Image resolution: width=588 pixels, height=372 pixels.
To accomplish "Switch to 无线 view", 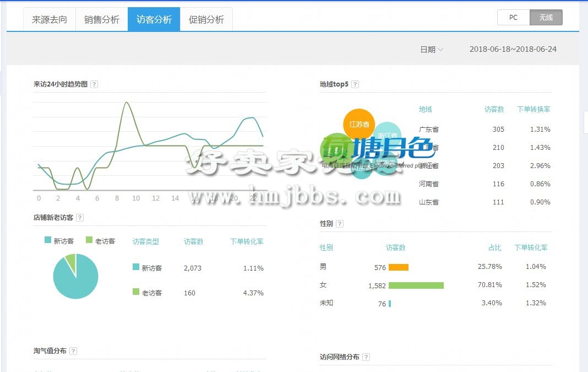I will [x=546, y=18].
